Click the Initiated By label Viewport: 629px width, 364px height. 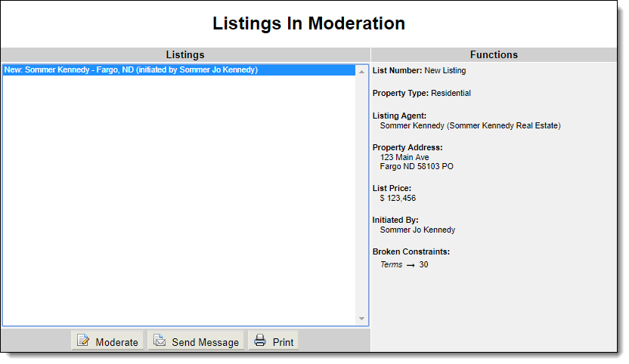point(395,220)
